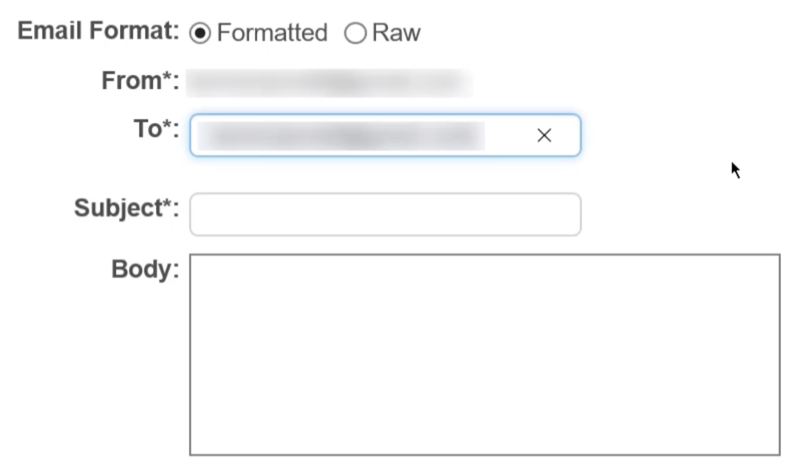Select the Raw email format radio button
Image resolution: width=802 pixels, height=473 pixels.
click(355, 33)
